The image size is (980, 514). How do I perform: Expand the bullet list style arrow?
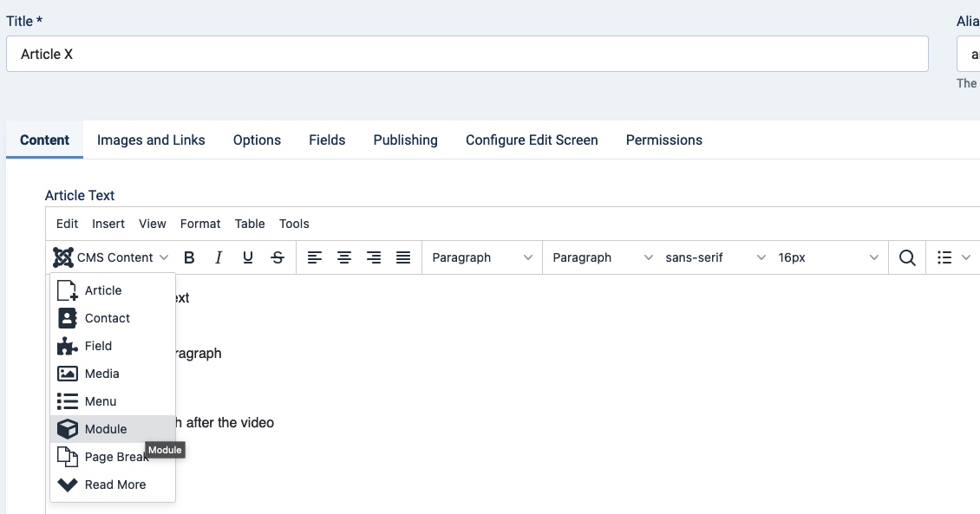965,257
